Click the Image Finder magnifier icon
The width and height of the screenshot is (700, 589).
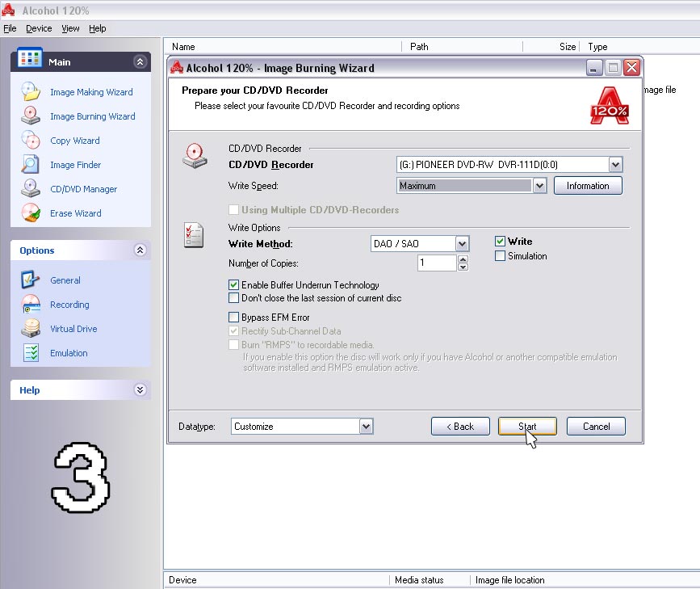pos(31,164)
